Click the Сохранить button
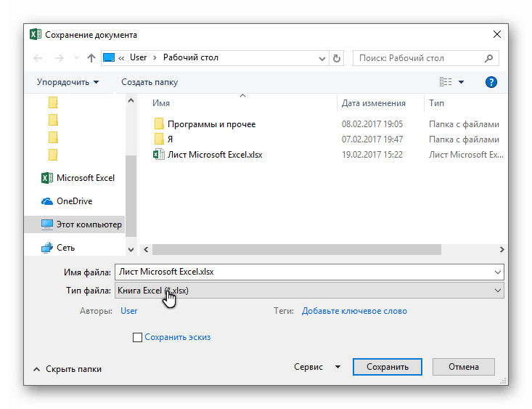Viewport: 532px width, 409px height. pos(388,367)
